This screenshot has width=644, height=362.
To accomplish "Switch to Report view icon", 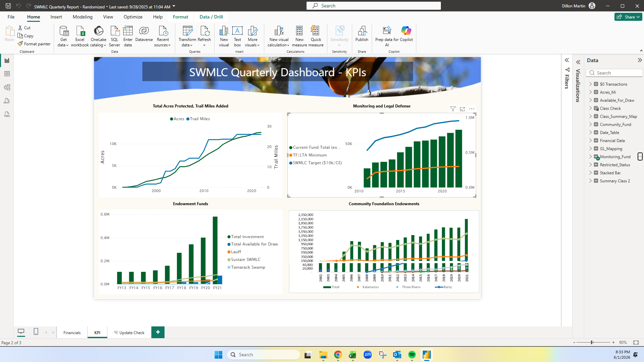I will (x=7, y=60).
